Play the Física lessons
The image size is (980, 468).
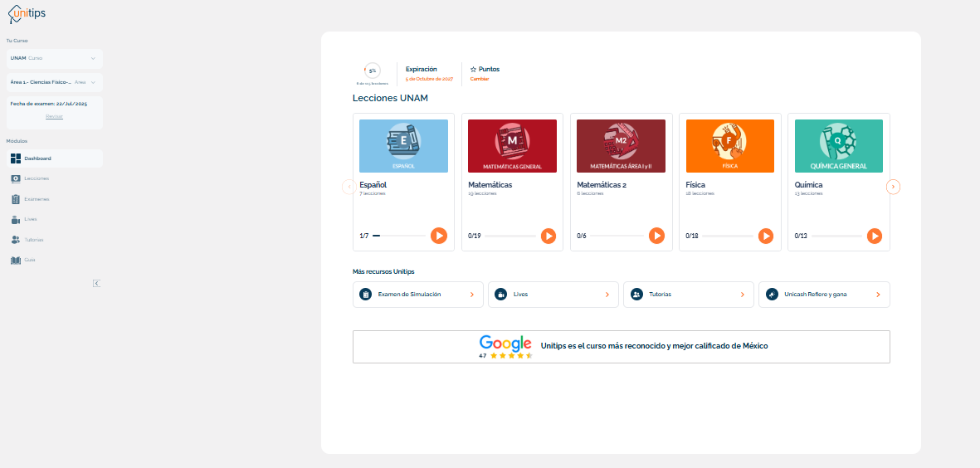tap(766, 236)
